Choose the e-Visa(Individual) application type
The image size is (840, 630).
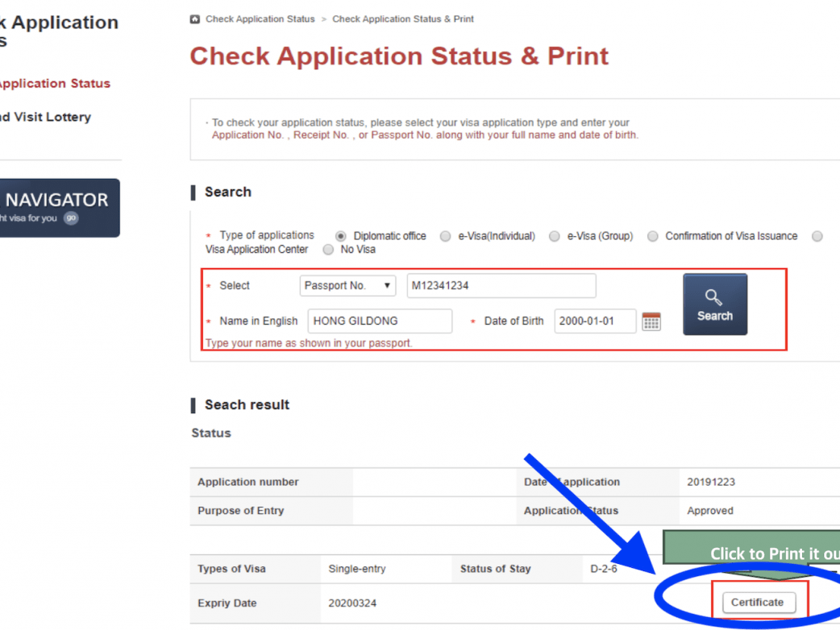pos(445,236)
